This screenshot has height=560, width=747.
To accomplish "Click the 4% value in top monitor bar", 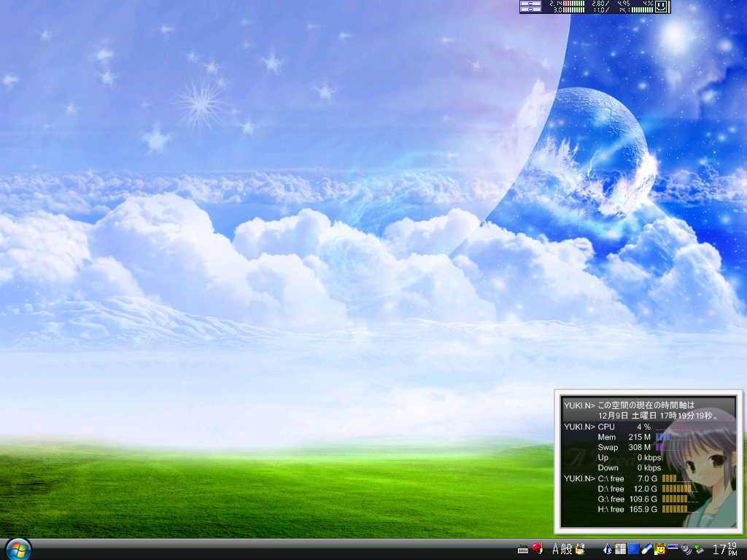I will coord(648,4).
